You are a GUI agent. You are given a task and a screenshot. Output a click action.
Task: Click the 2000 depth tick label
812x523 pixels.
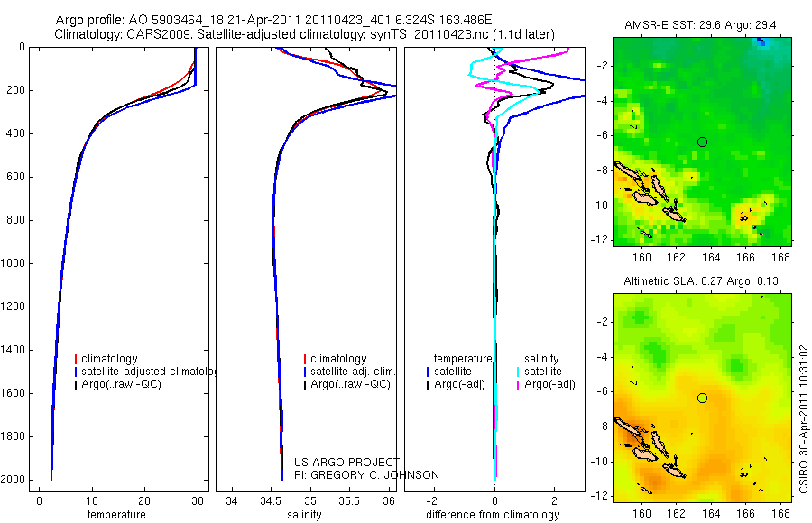click(x=15, y=480)
